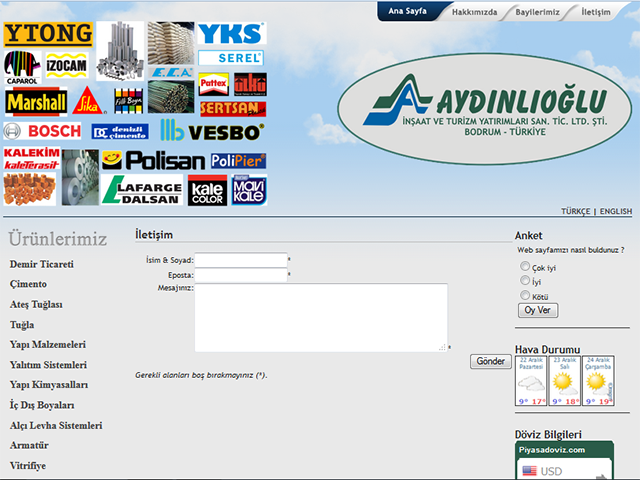Click the Polisan brand logo
This screenshot has height=480, width=640.
click(153, 160)
